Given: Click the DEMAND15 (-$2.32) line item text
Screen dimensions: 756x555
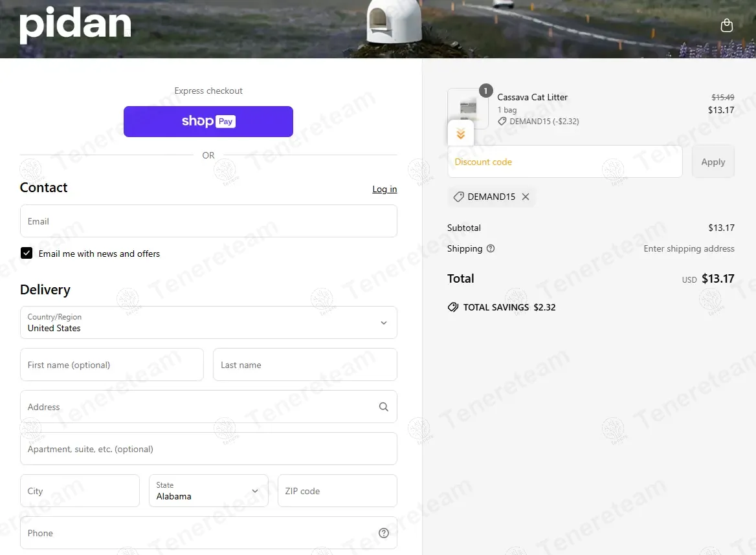Looking at the screenshot, I should point(544,122).
